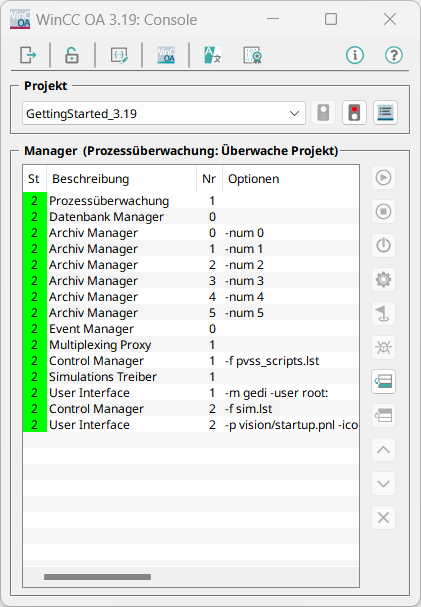Move manager down with chevron icon

(383, 484)
